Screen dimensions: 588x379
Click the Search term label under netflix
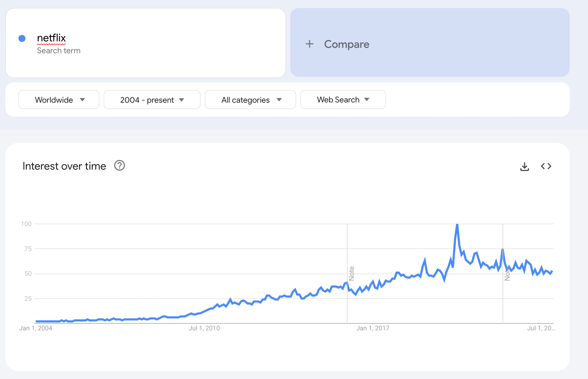pos(59,51)
